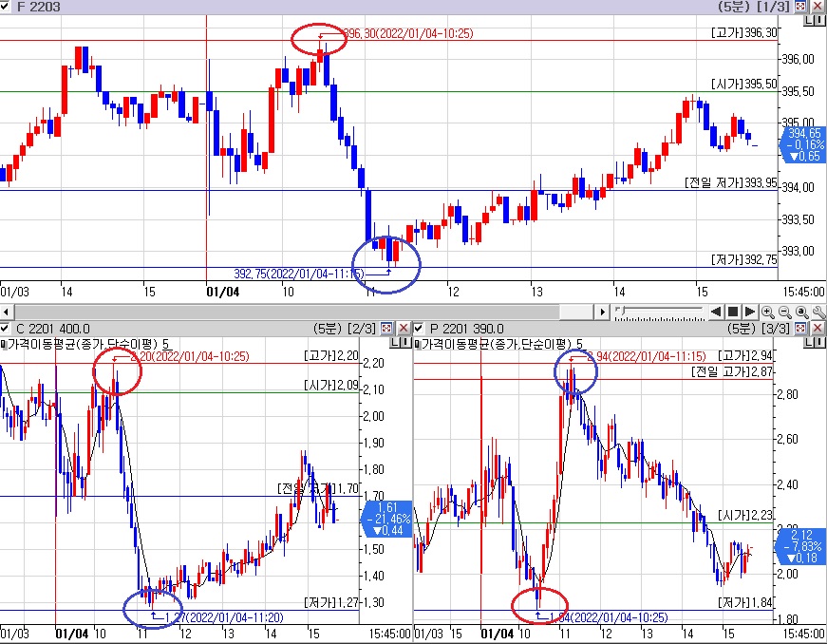Zoom in the chart with magnifier plus

[767, 313]
